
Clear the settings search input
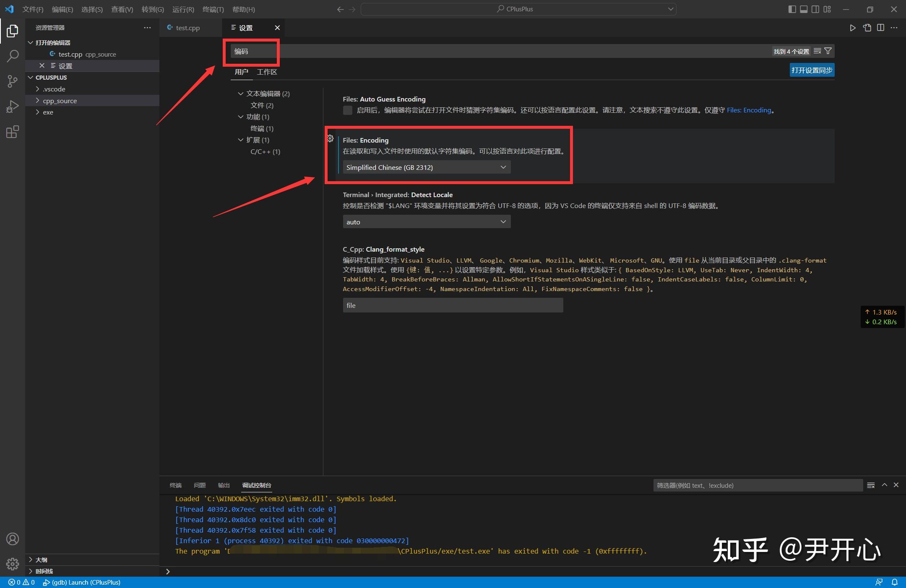[x=817, y=51]
